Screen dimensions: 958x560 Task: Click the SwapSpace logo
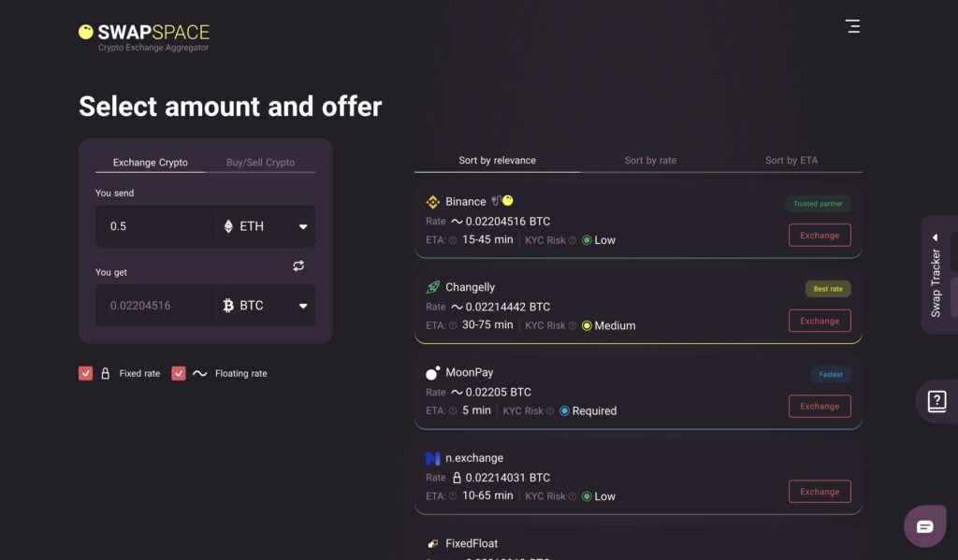(x=144, y=36)
